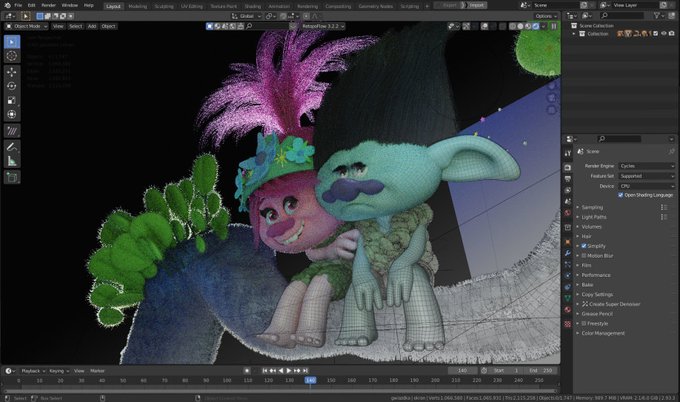This screenshot has height=402, width=680.
Task: Switch viewport to material preview shading
Action: pyautogui.click(x=528, y=26)
